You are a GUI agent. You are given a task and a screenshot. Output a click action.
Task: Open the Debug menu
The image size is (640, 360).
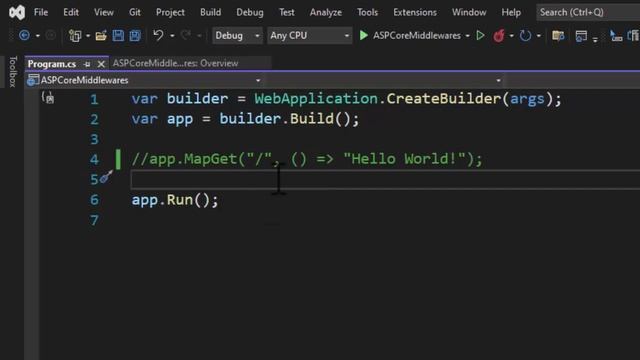250,13
